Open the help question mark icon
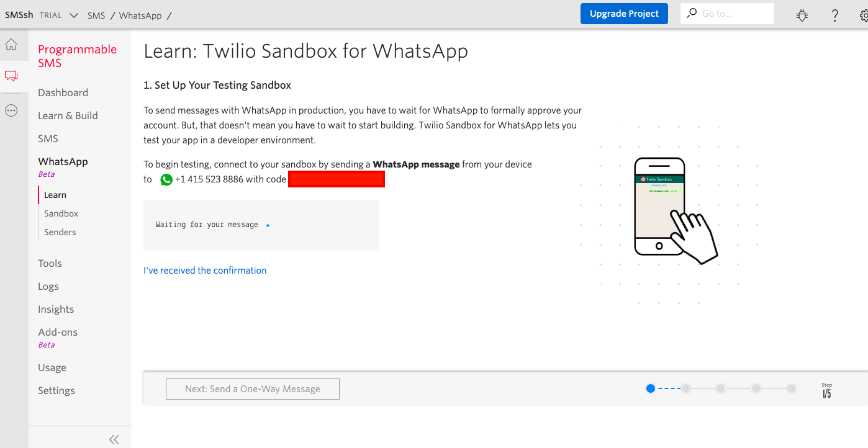This screenshot has width=868, height=448. (x=835, y=16)
